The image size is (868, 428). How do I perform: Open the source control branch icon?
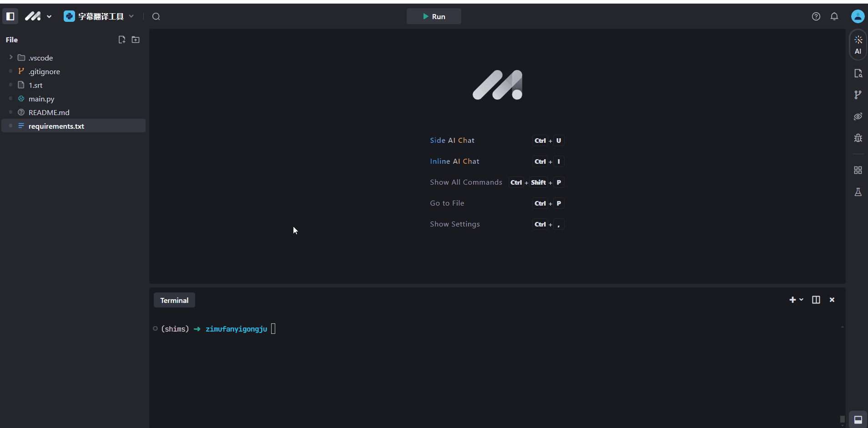pos(858,95)
